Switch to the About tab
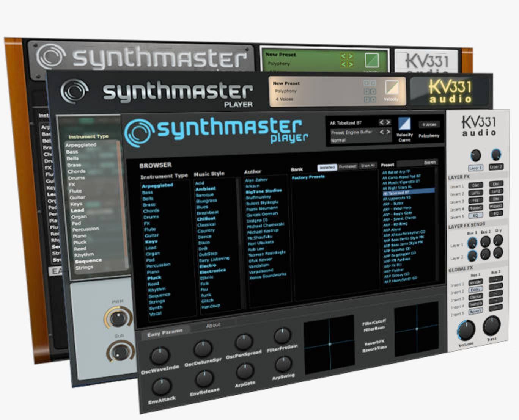 point(213,325)
